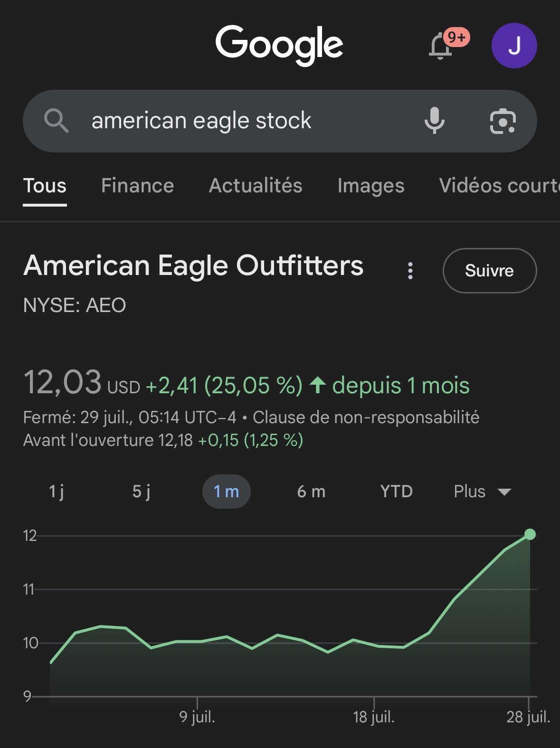Viewport: 560px width, 748px height.
Task: Tap the microphone voice search icon
Action: 434,121
